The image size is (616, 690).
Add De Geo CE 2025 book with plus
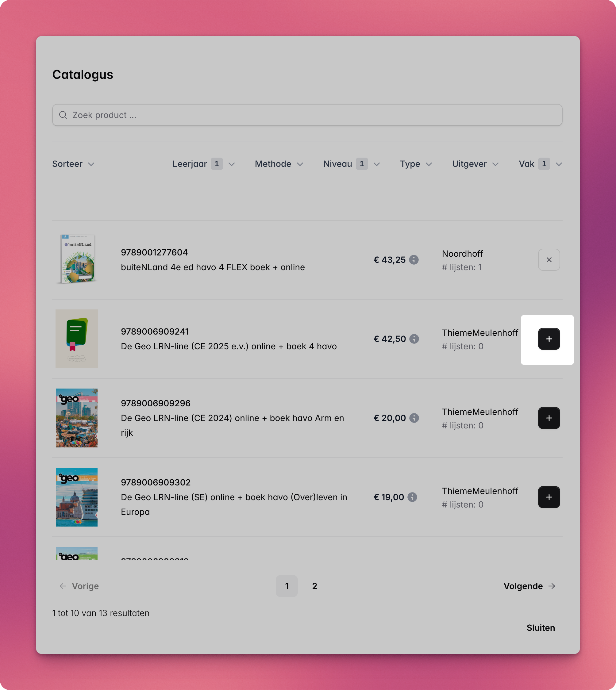pyautogui.click(x=549, y=339)
